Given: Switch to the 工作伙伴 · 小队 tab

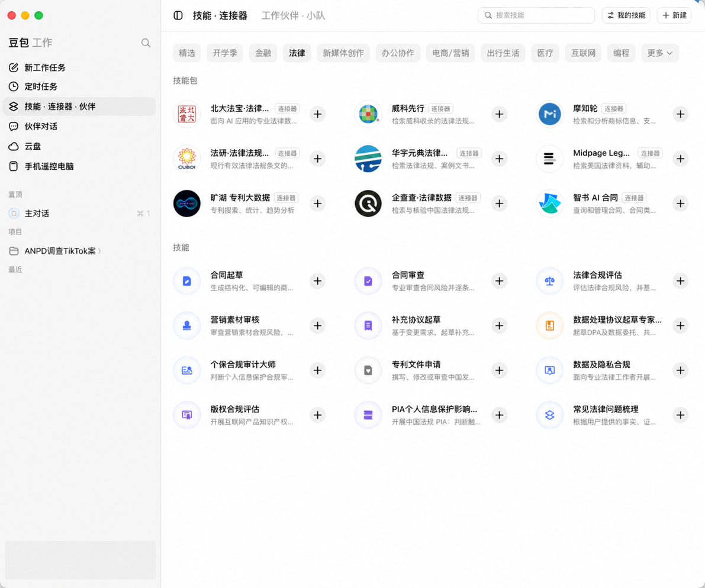Looking at the screenshot, I should (x=293, y=16).
